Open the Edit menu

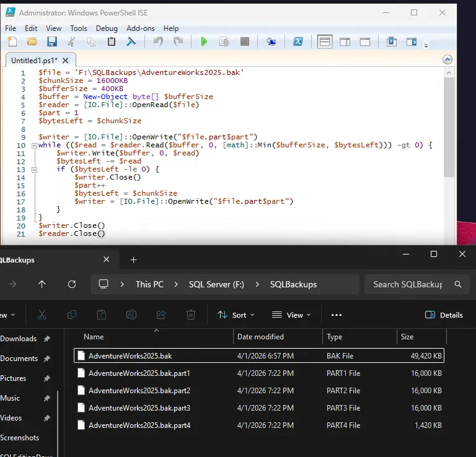click(31, 28)
